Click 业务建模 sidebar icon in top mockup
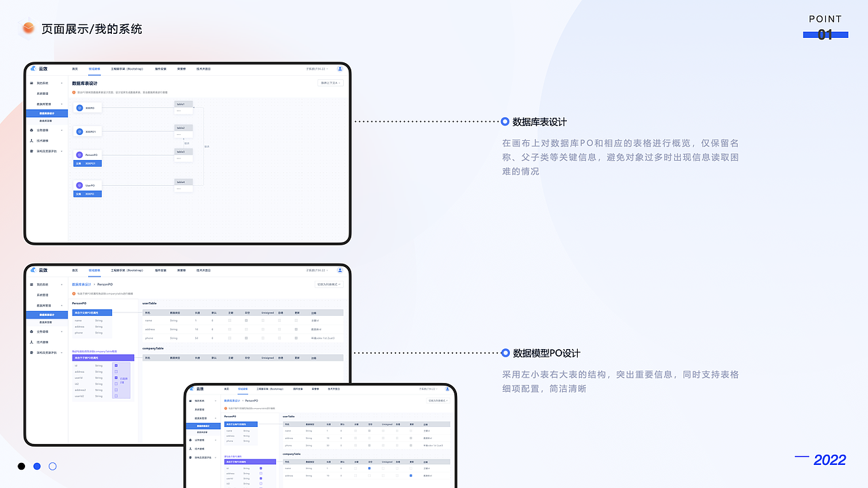Viewport: 868px width, 488px height. (x=32, y=129)
